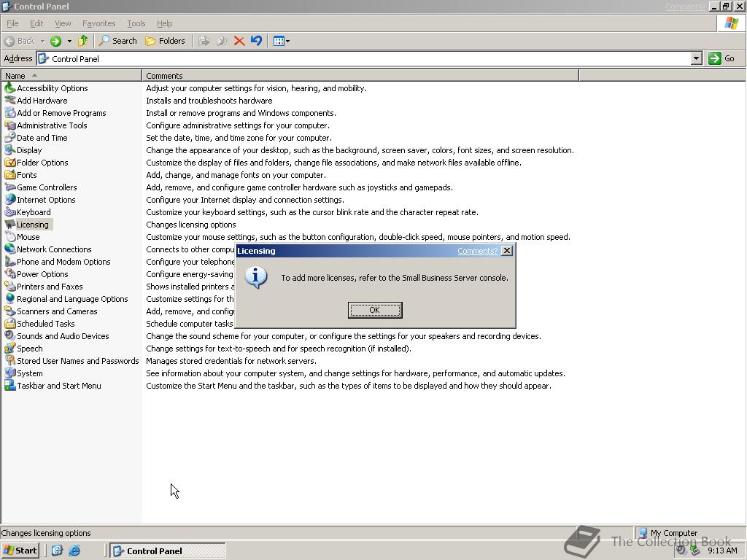Click the Go button
The height and width of the screenshot is (560, 747).
pyautogui.click(x=721, y=58)
